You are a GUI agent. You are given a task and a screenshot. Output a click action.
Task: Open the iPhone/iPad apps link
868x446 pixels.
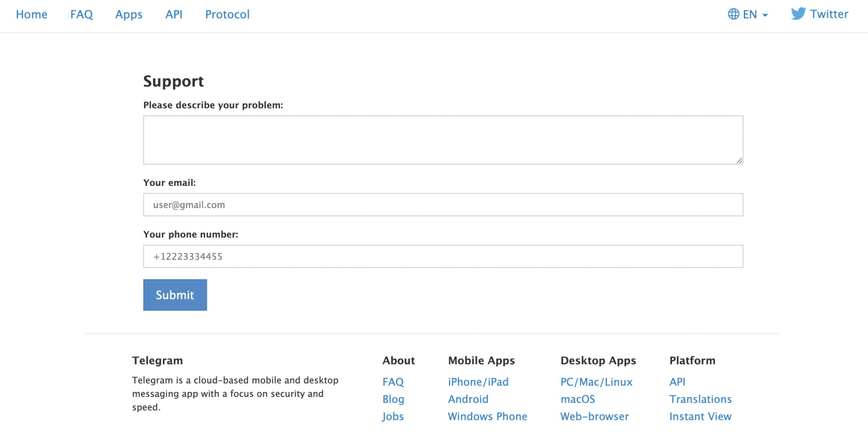[x=478, y=382]
